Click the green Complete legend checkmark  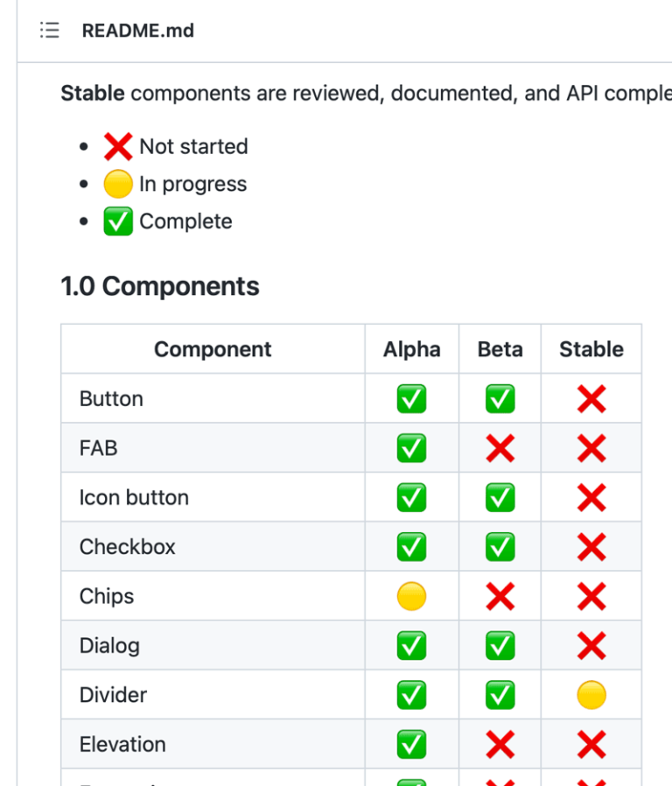click(118, 221)
